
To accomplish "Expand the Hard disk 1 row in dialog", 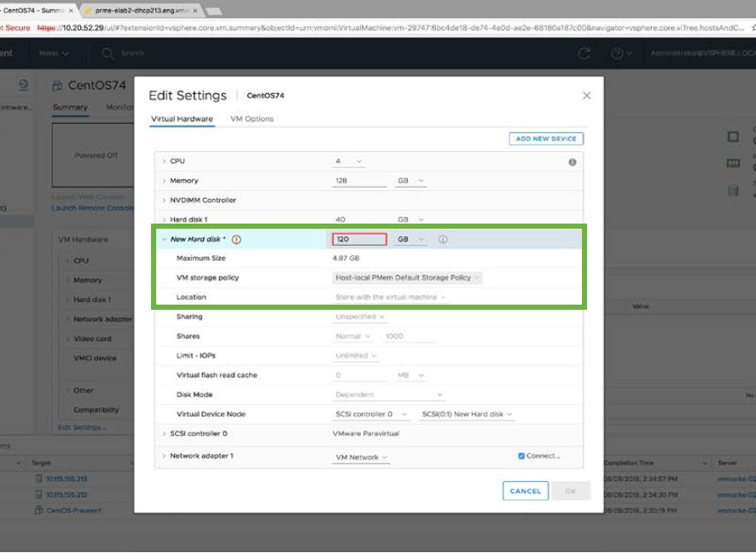I will tap(164, 219).
